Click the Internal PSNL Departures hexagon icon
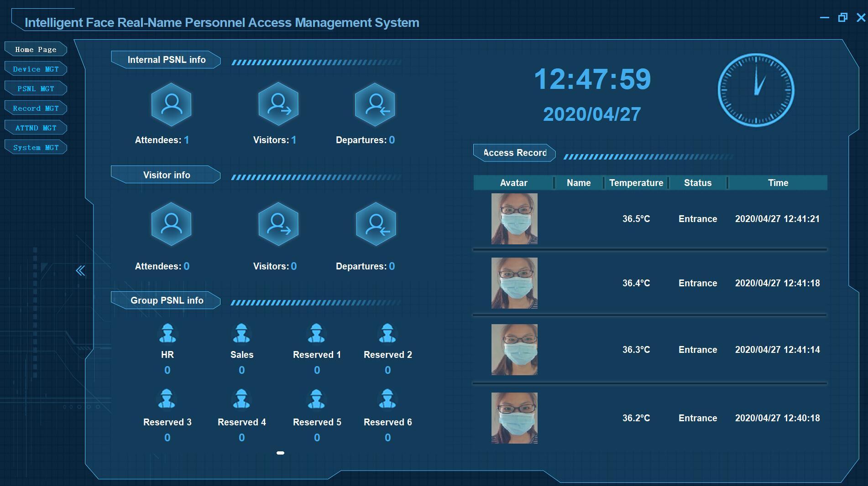 point(375,105)
